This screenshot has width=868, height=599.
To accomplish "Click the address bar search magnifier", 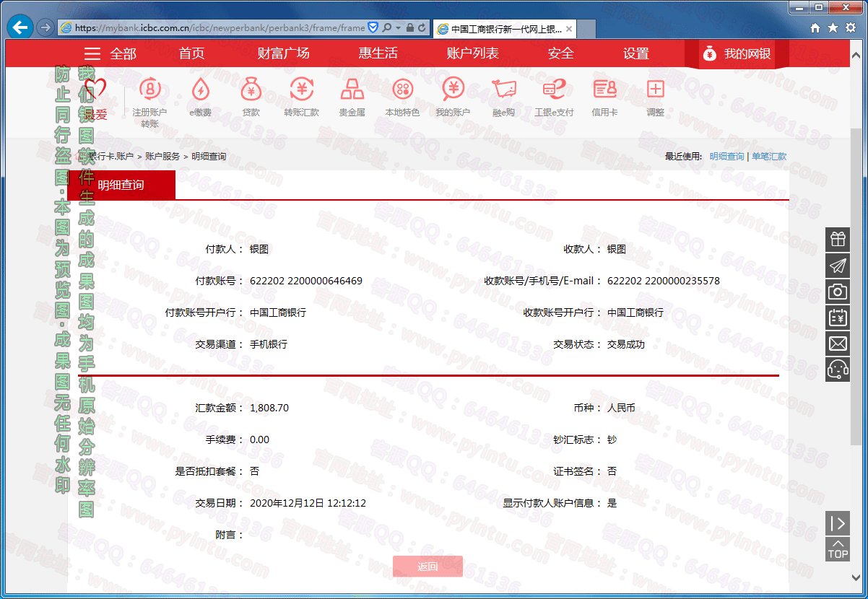I will (x=387, y=28).
